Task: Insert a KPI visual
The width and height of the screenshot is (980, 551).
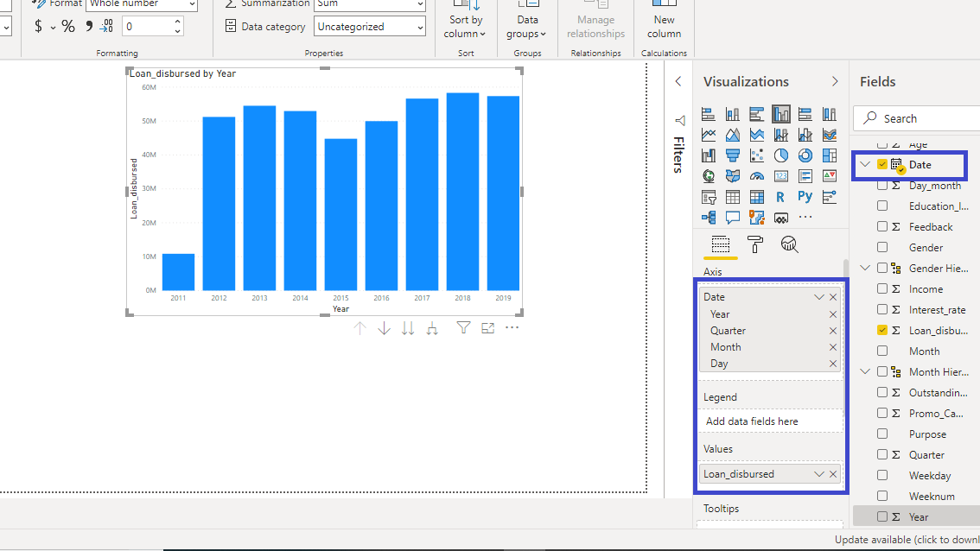Action: click(x=830, y=176)
